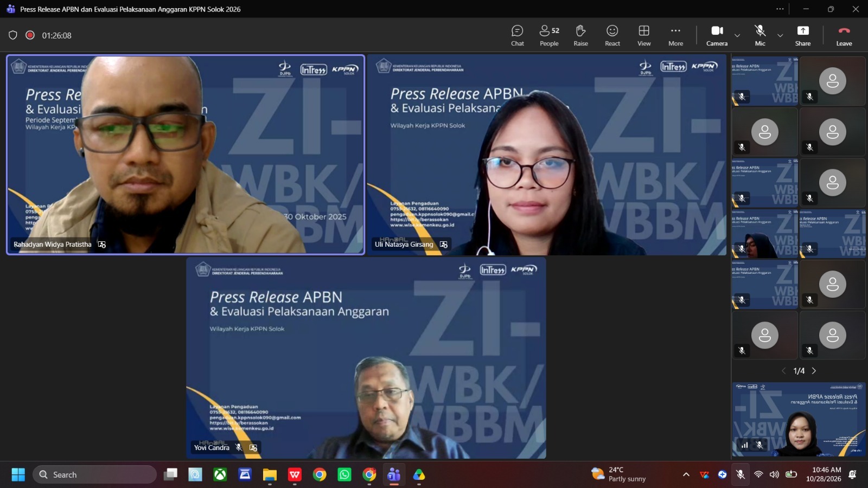868x488 pixels.
Task: Select Rahadyan Widya Pratistha's video tile
Action: click(x=186, y=155)
